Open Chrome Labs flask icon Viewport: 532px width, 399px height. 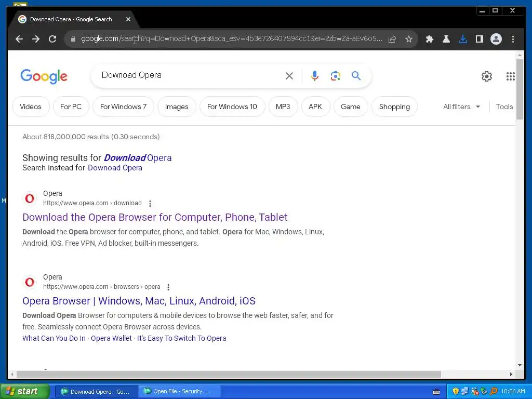[446, 39]
